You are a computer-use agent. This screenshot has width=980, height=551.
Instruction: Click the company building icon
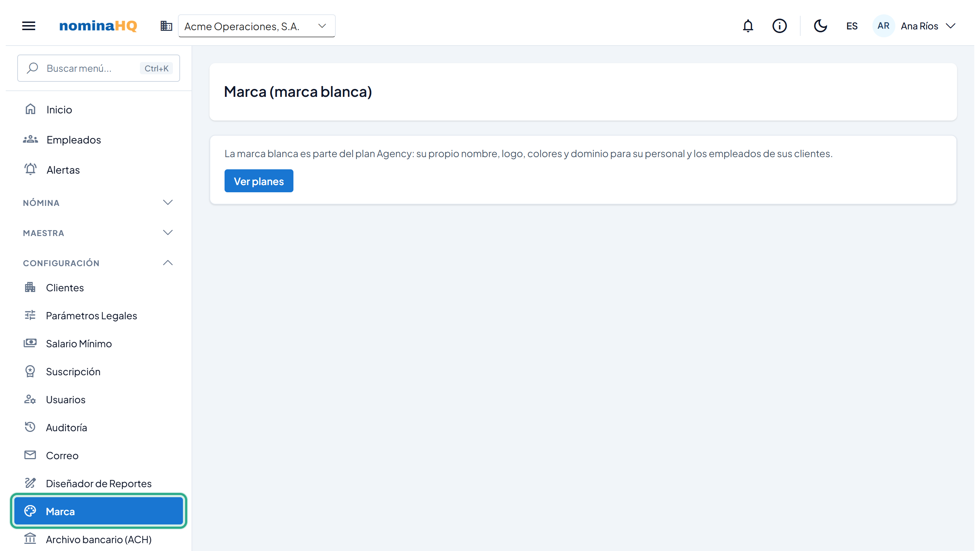point(166,26)
